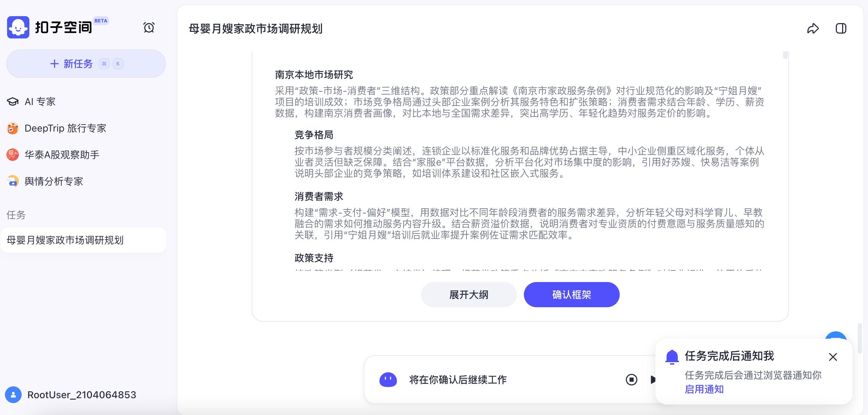Open the RootUser_2104064853 account menu
Image resolution: width=868 pixels, height=415 pixels.
81,395
